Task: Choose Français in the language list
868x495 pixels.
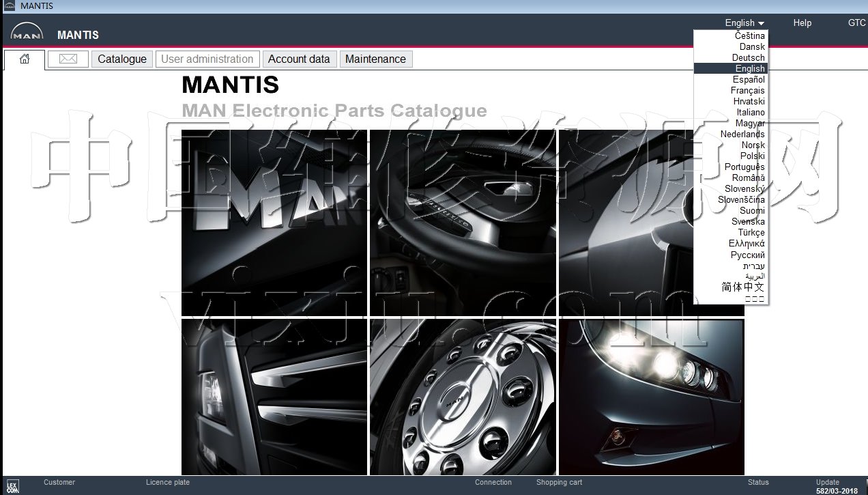Action: pyautogui.click(x=747, y=91)
